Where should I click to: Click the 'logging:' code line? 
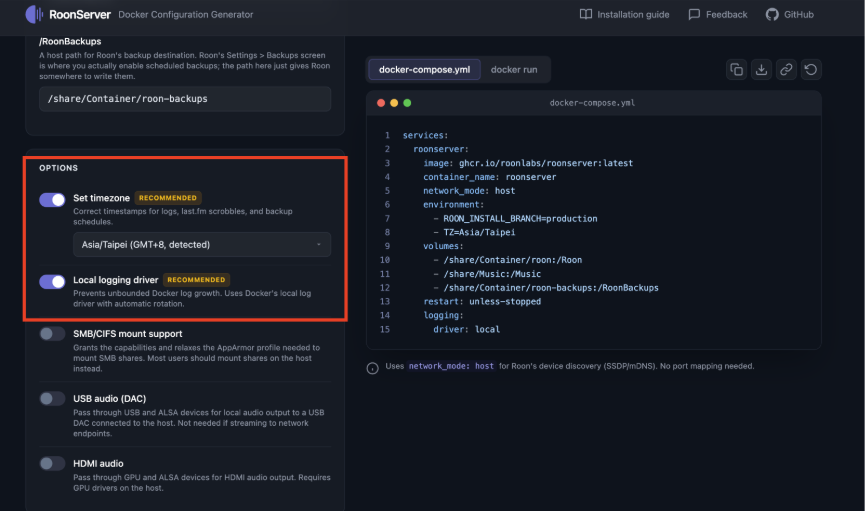(443, 315)
